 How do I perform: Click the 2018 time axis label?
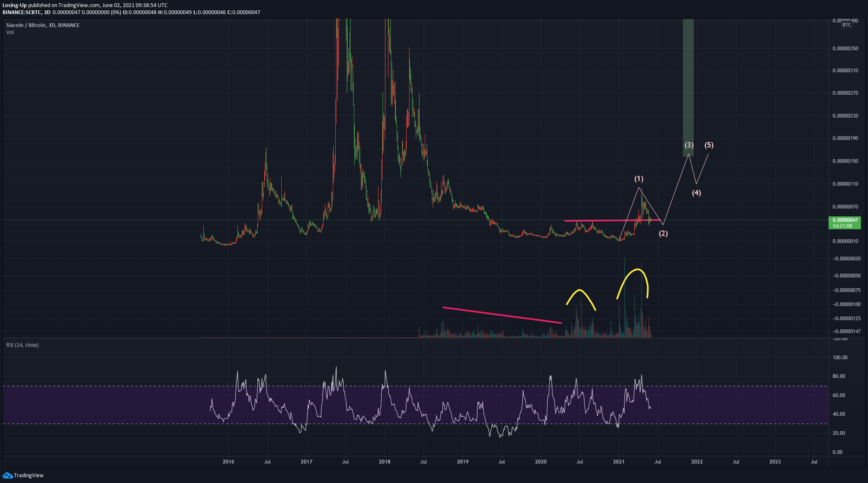[x=385, y=461]
